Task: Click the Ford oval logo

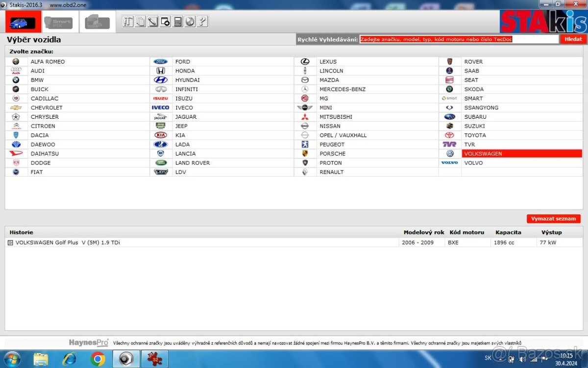Action: click(160, 62)
